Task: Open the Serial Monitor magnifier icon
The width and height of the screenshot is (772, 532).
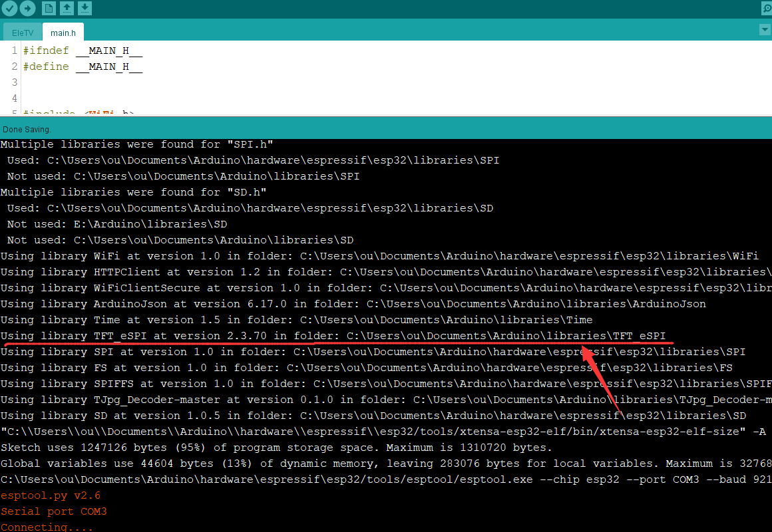Action: coord(766,9)
